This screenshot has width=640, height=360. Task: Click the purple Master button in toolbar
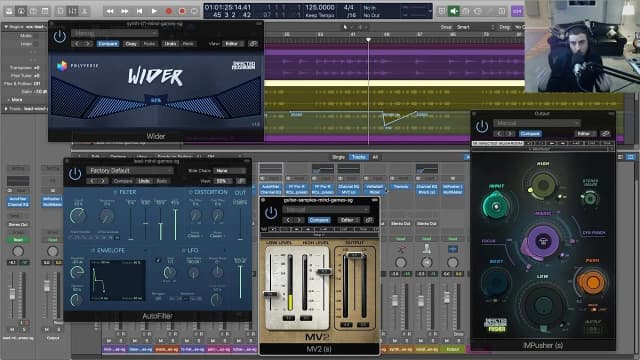click(517, 11)
